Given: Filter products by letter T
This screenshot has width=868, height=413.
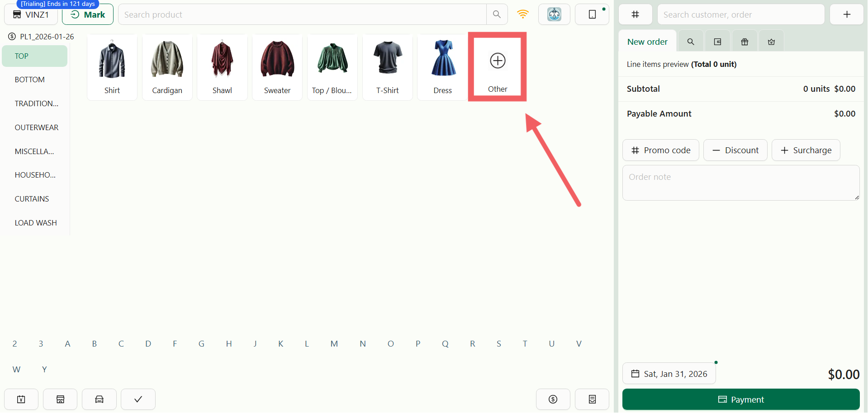Looking at the screenshot, I should [525, 344].
